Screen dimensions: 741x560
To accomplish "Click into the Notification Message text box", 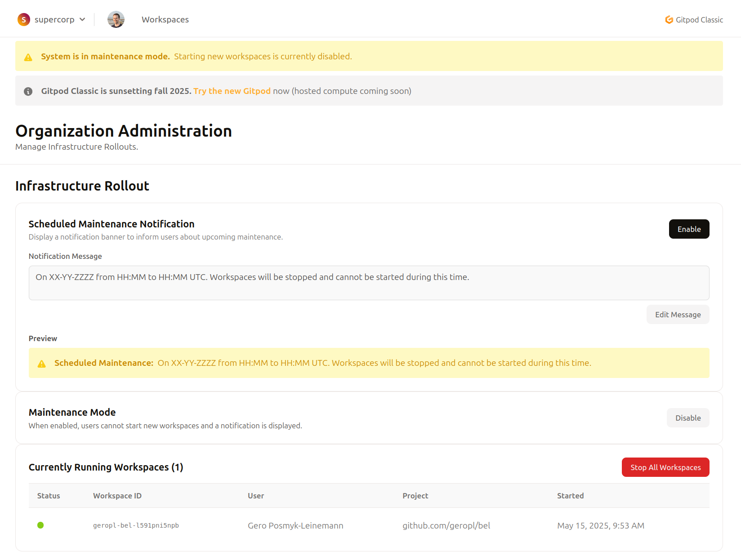I will pyautogui.click(x=369, y=283).
